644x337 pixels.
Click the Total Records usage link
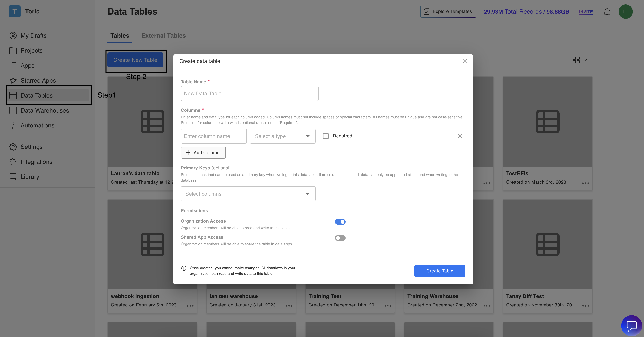click(526, 12)
